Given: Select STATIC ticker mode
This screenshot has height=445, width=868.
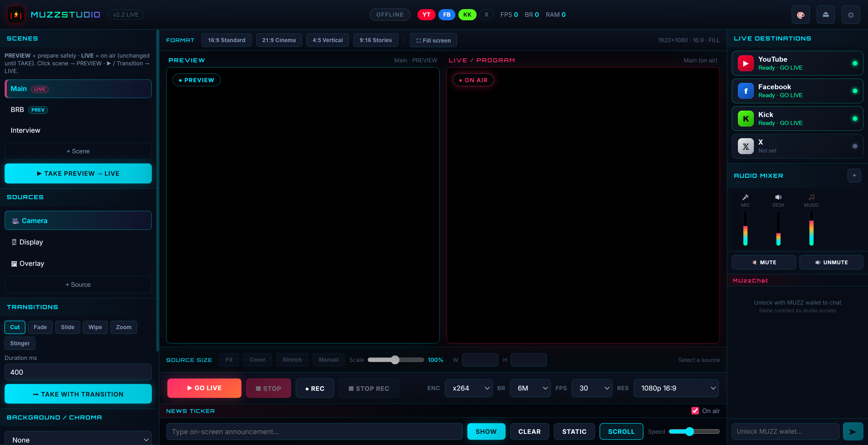Looking at the screenshot, I should 574,431.
